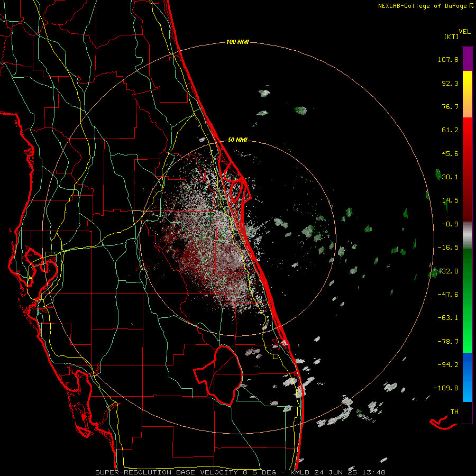Click the -78.7 legend value

448,342
